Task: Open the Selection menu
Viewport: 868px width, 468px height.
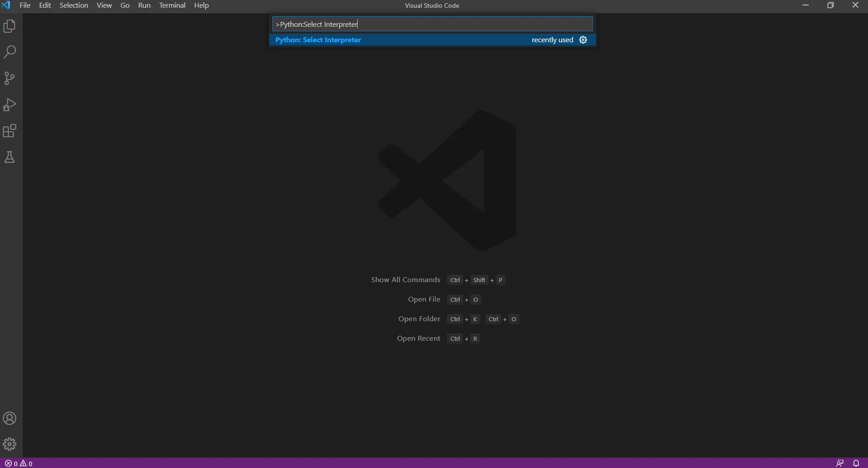Action: [74, 5]
